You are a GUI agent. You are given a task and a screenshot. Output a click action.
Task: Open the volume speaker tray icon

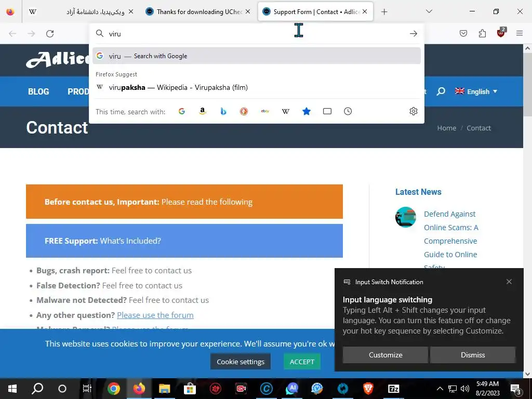pos(465,389)
